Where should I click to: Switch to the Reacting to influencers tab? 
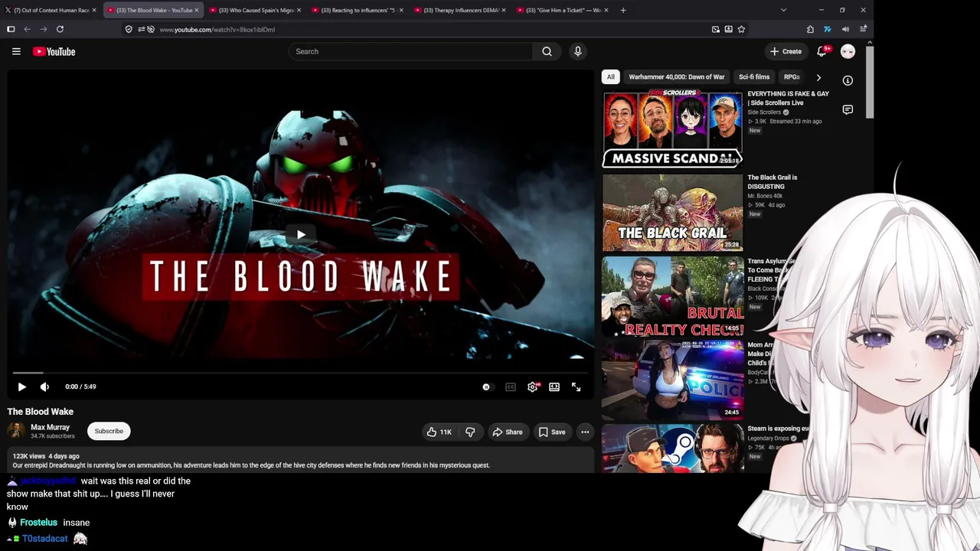point(358,10)
